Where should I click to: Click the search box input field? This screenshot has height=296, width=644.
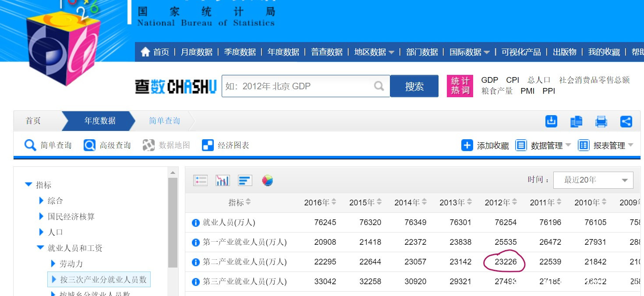click(298, 86)
